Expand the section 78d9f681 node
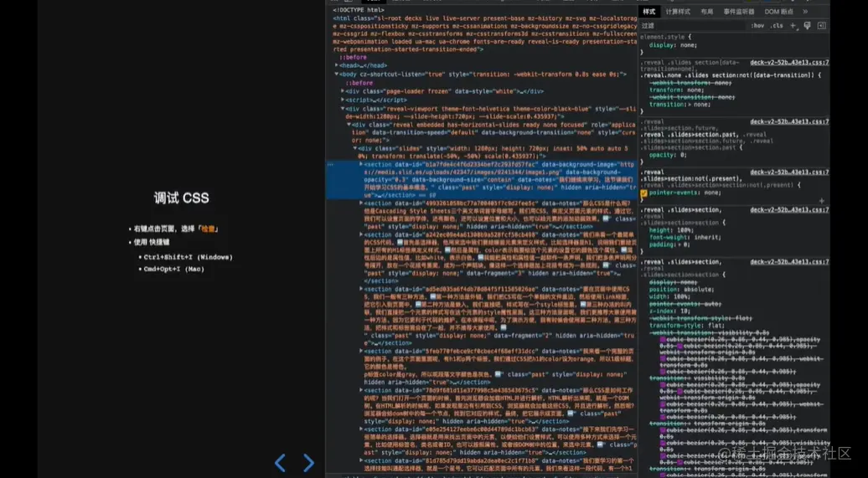868x478 pixels. coord(361,390)
